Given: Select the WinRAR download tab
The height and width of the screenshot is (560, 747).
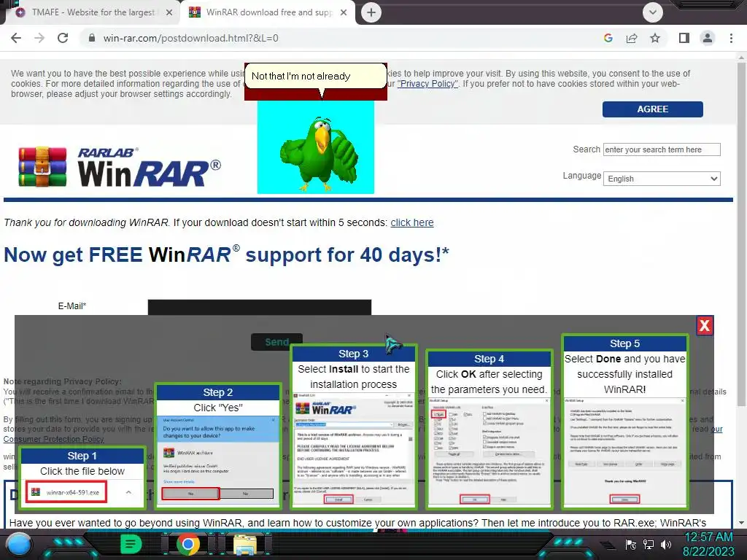Looking at the screenshot, I should [x=268, y=12].
